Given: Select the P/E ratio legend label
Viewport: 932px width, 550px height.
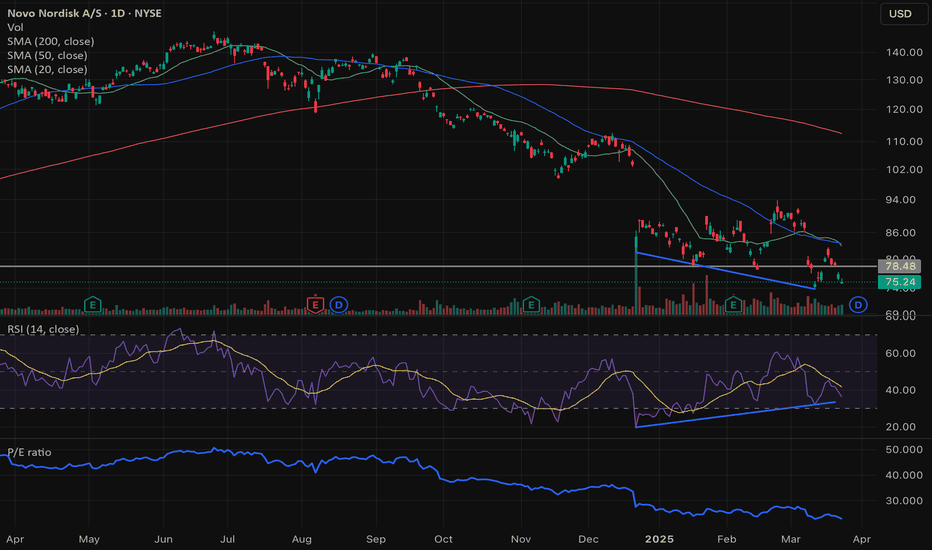Looking at the screenshot, I should [x=29, y=452].
